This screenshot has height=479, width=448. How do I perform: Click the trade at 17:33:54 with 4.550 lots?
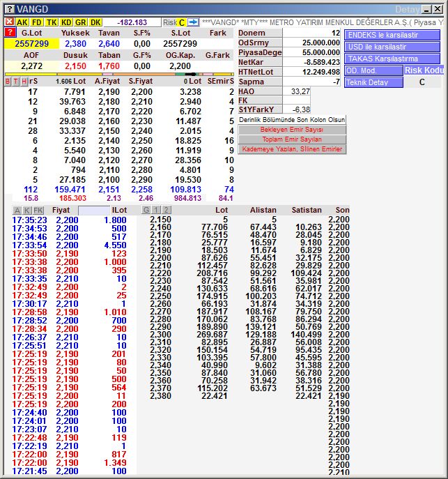(x=69, y=245)
